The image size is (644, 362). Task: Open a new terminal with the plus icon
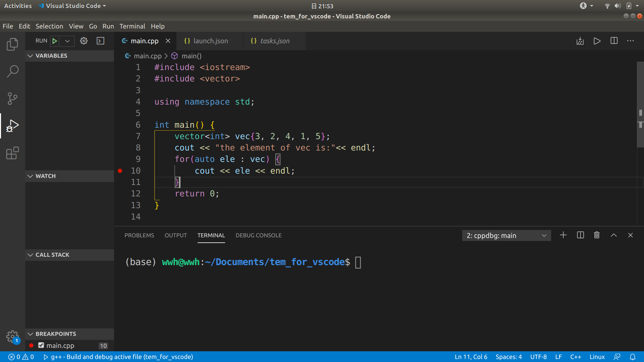click(563, 235)
